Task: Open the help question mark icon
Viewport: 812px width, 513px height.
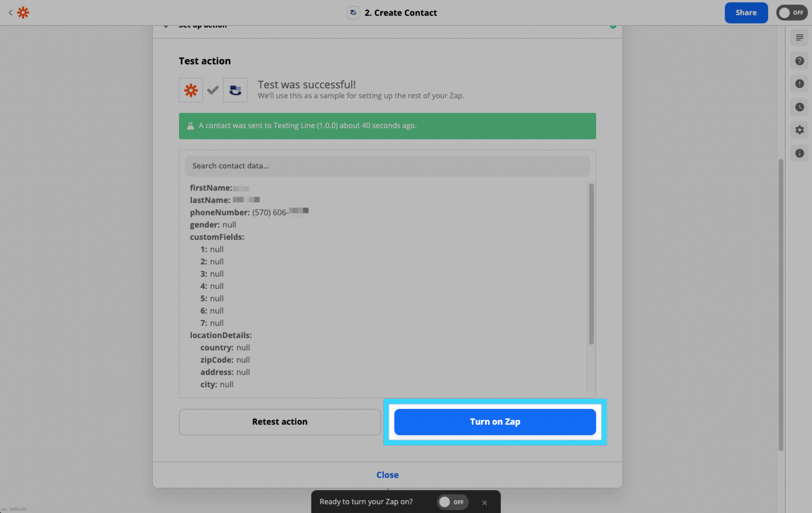Action: (800, 61)
